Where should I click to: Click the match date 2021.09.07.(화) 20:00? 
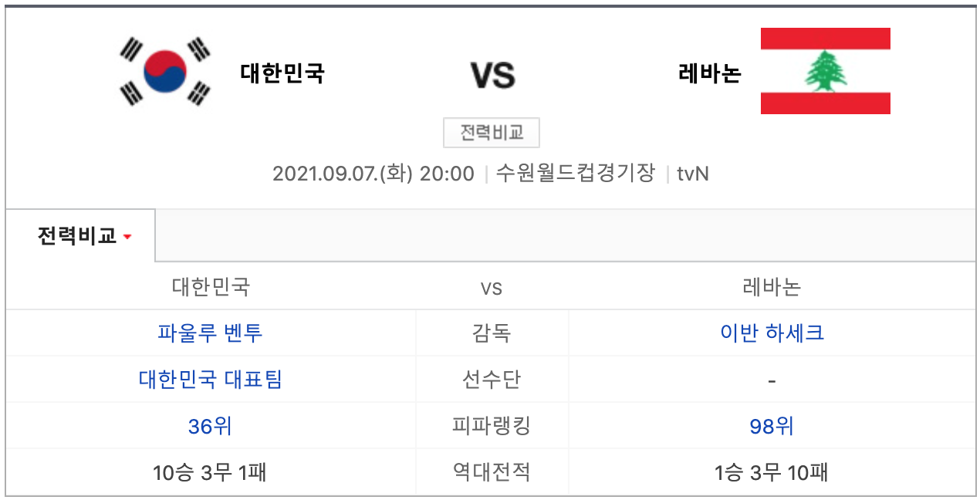point(373,174)
